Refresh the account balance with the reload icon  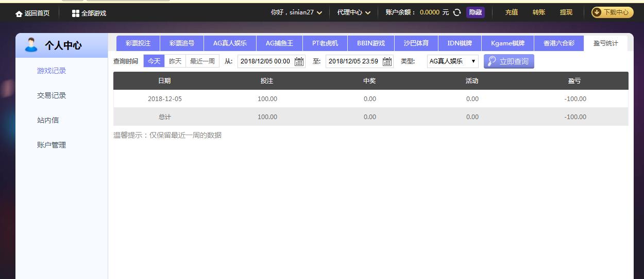[457, 12]
